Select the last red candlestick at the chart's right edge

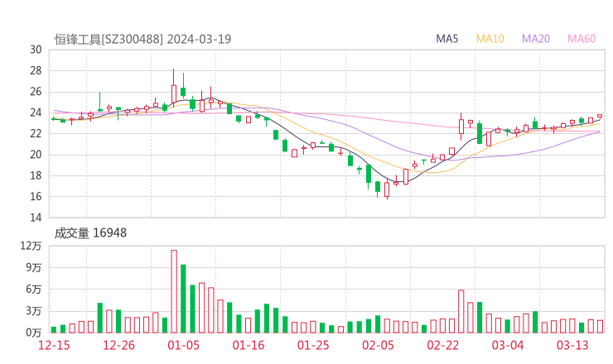click(599, 116)
